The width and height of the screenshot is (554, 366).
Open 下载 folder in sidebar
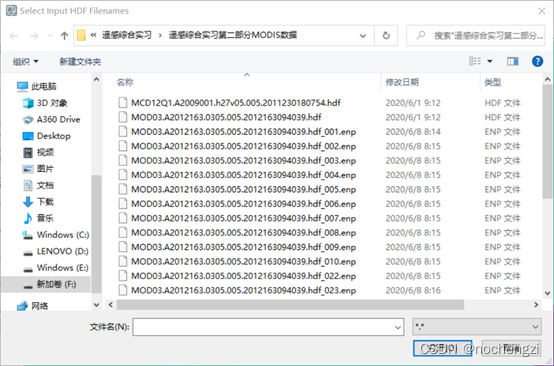pyautogui.click(x=38, y=202)
